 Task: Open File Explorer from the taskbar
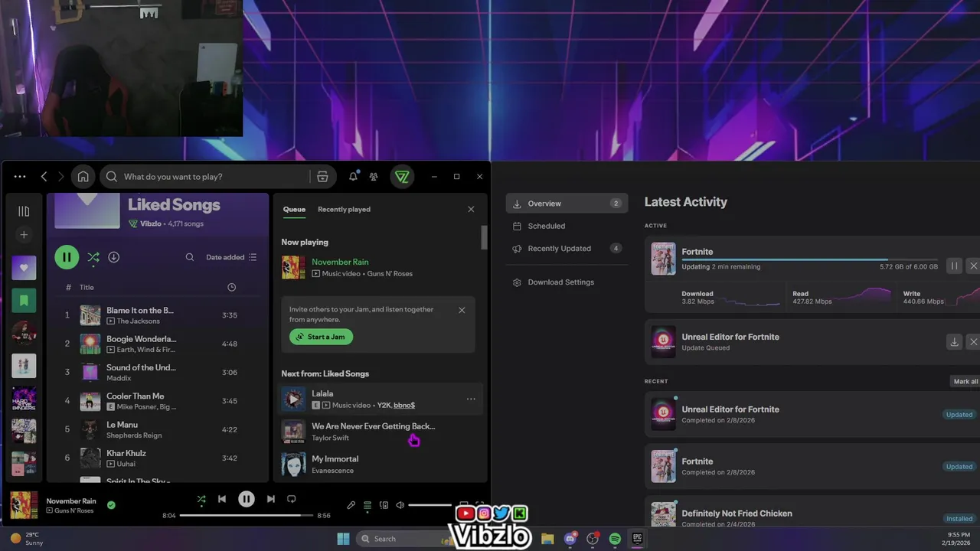pyautogui.click(x=547, y=539)
